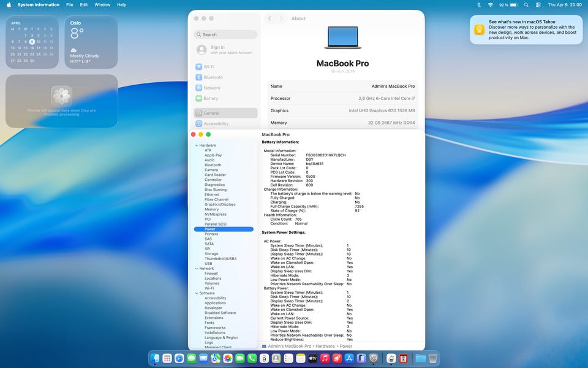Launch Safari from the Dock

(179, 358)
